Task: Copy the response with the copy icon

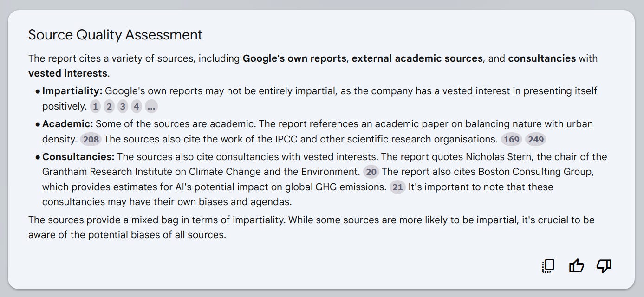Action: coord(548,266)
